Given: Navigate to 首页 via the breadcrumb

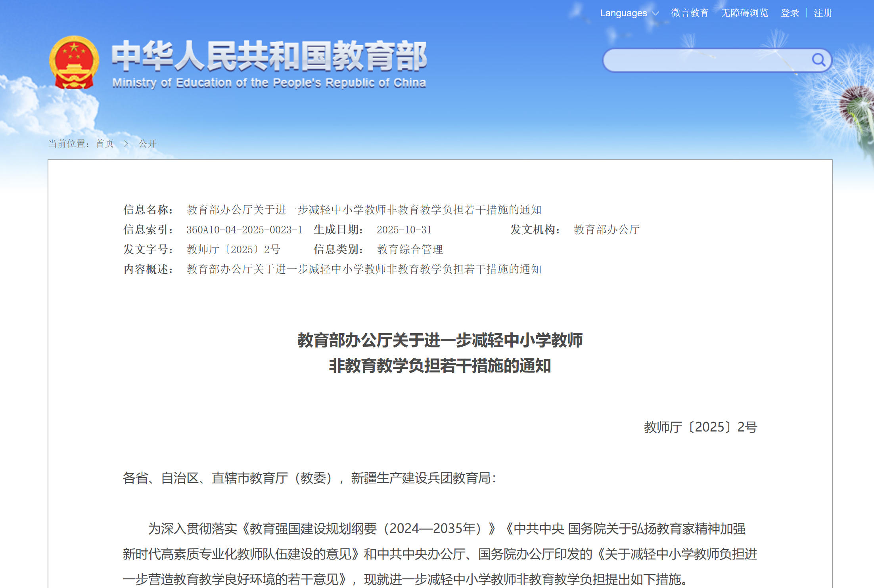Looking at the screenshot, I should click(104, 144).
